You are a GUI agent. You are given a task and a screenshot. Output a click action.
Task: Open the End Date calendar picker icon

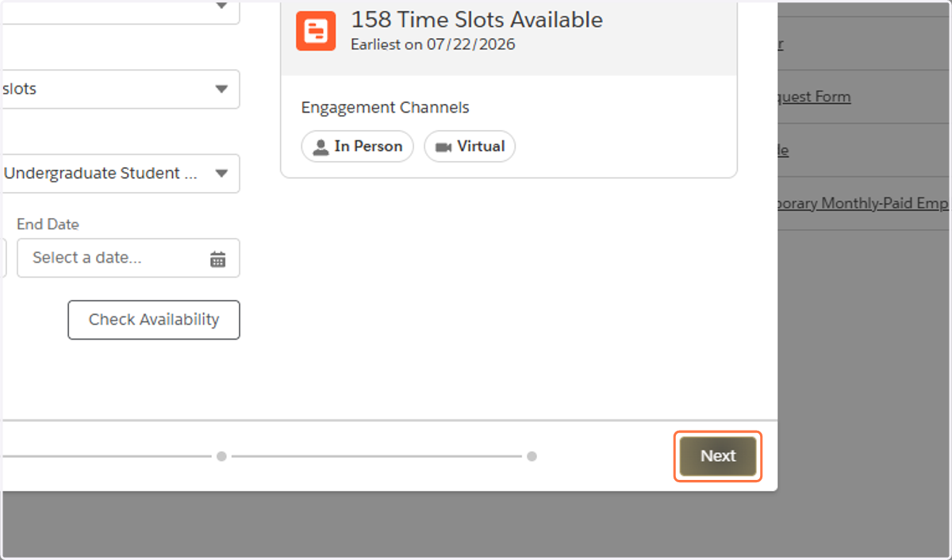tap(218, 259)
